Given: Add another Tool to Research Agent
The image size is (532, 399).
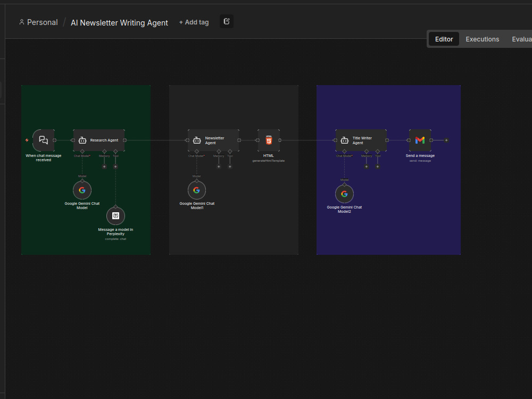Looking at the screenshot, I should click(115, 167).
